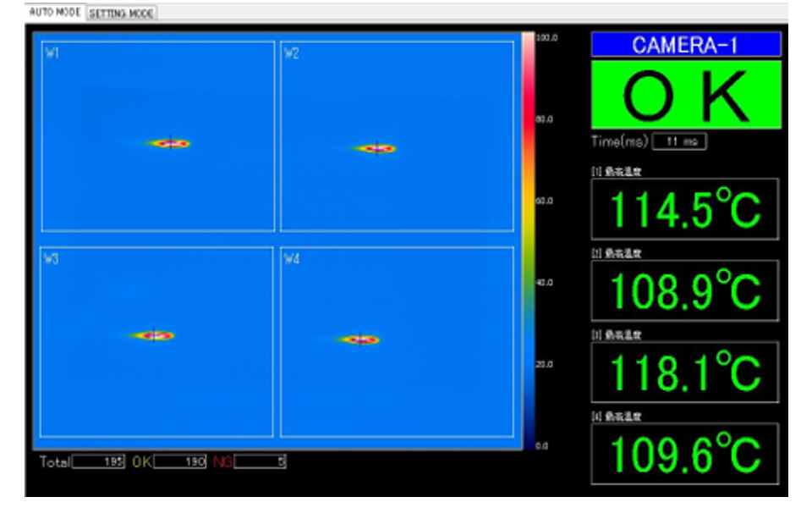The width and height of the screenshot is (812, 508).
Task: Select the 114.5°C temperature readout
Action: tap(685, 209)
